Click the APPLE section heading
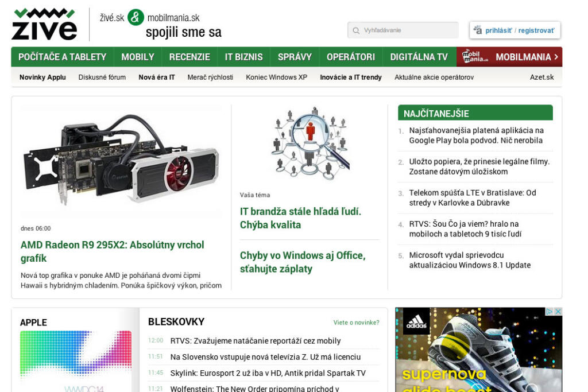 click(33, 323)
